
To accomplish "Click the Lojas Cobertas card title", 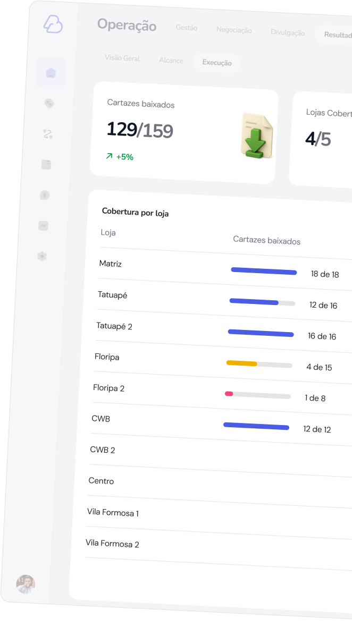I will click(329, 113).
